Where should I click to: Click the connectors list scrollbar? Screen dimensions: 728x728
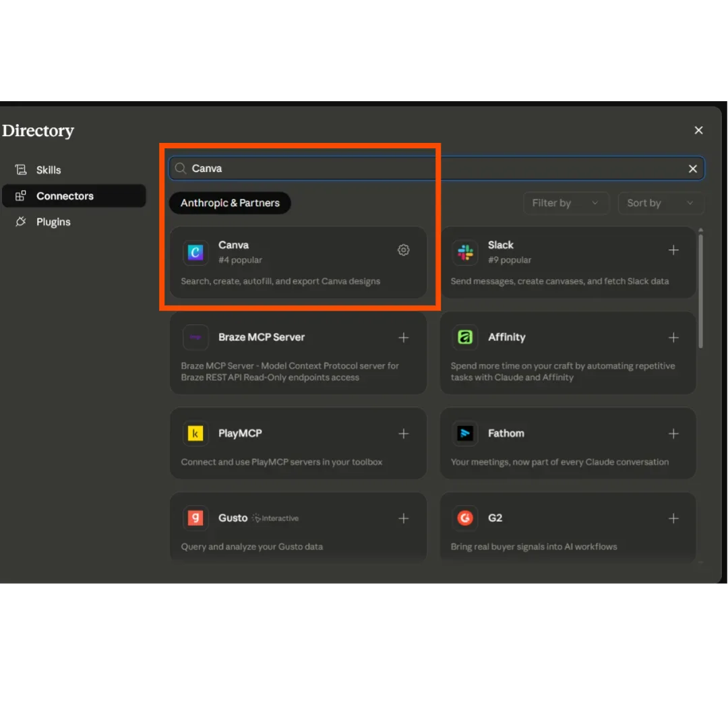coord(700,290)
